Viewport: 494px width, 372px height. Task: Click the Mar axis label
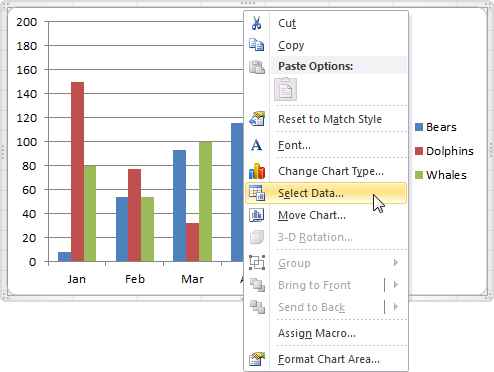[192, 279]
